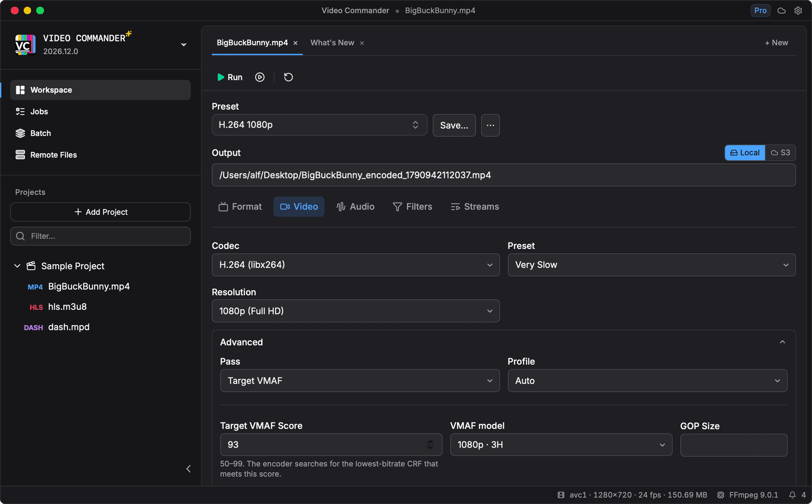Click Target VMAF Score stepper arrows
This screenshot has height=504, width=812.
tap(430, 444)
